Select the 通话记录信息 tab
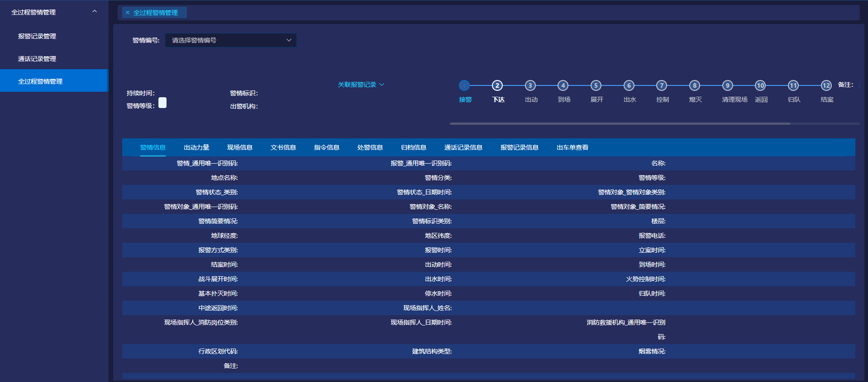 (463, 147)
